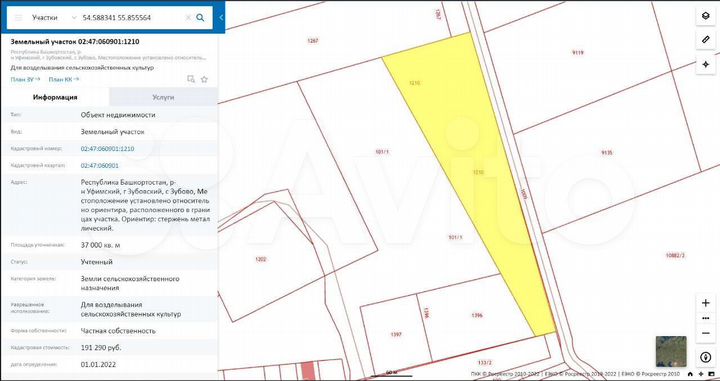Run search with magnifier icon

(200, 18)
